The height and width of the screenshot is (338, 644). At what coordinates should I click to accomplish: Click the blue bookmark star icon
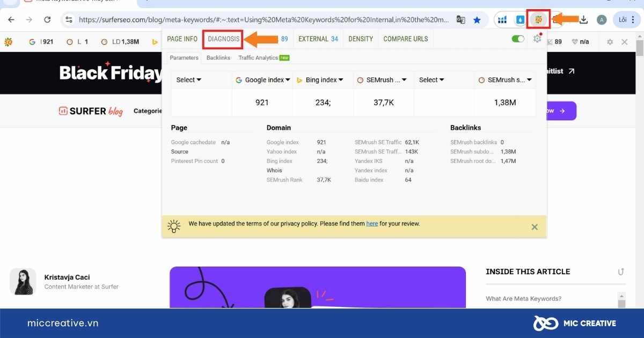[477, 20]
